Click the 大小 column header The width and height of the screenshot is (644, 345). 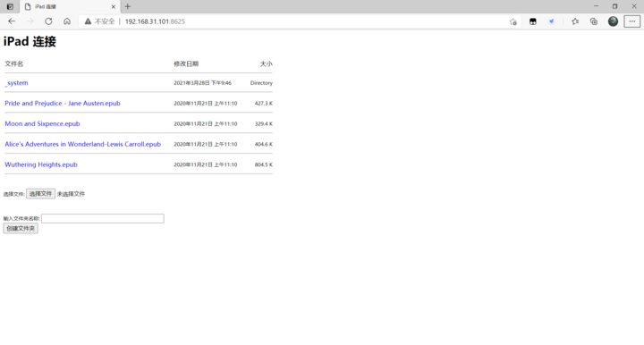tap(267, 64)
